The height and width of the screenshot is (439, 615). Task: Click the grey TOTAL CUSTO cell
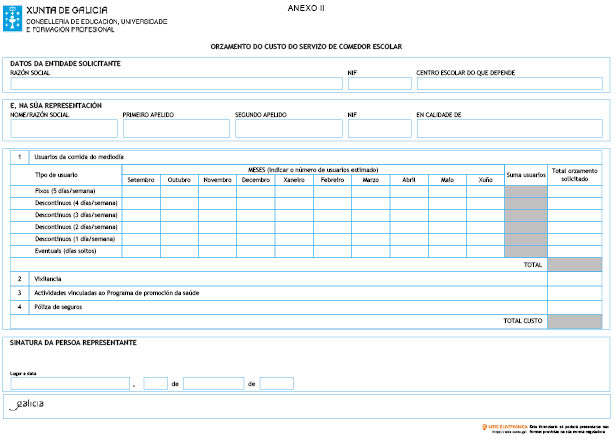574,322
